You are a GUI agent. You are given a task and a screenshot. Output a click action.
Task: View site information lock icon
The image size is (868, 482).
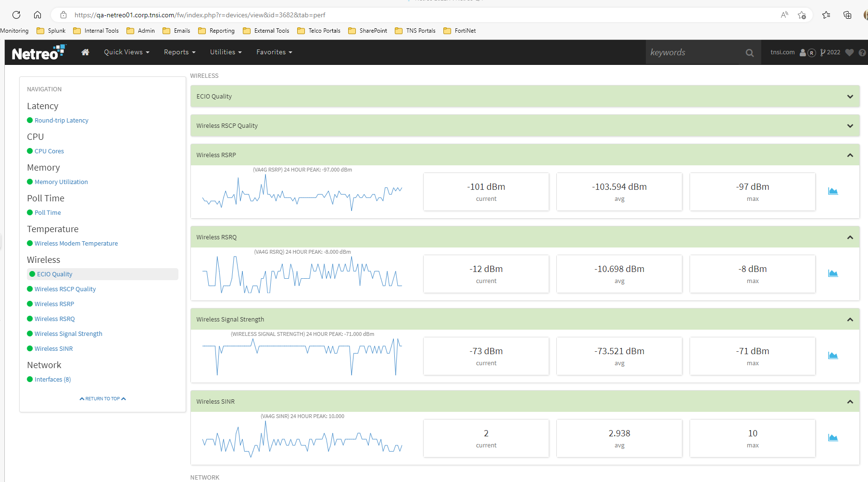click(x=63, y=15)
